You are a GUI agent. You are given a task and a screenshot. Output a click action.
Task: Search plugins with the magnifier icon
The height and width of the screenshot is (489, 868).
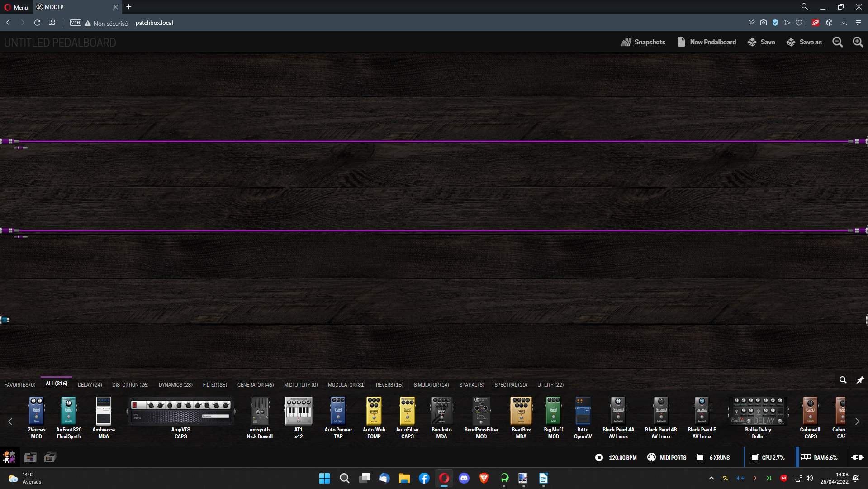pos(843,380)
